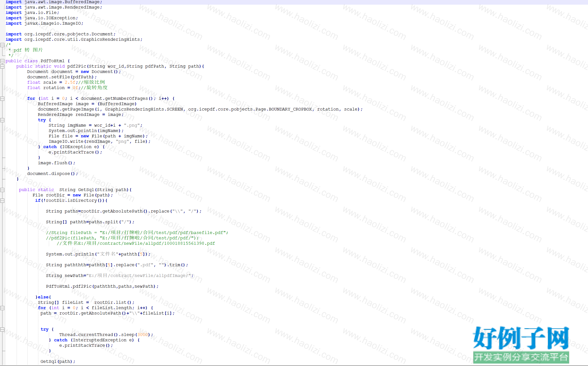Click 'GetSql' method name in its declaration

coord(86,190)
